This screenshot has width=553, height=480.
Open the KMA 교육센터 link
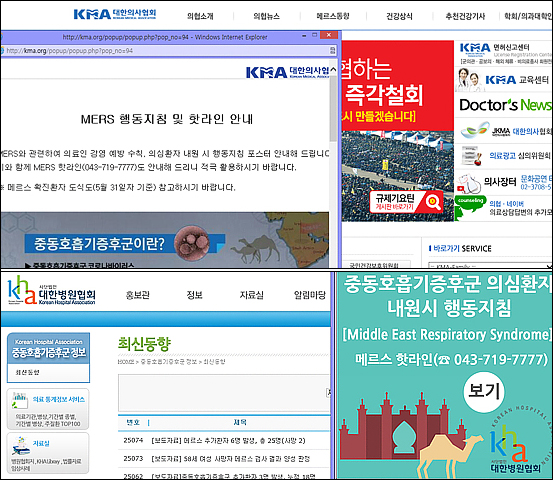(x=517, y=80)
